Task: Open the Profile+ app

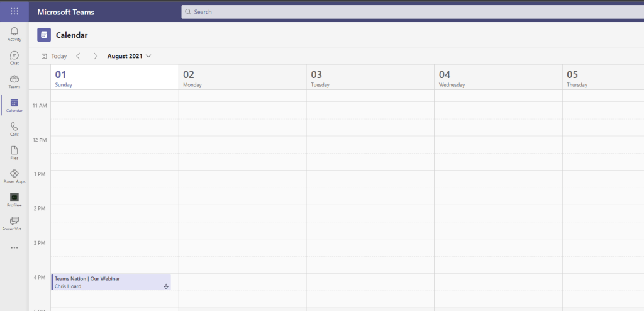Action: click(14, 200)
